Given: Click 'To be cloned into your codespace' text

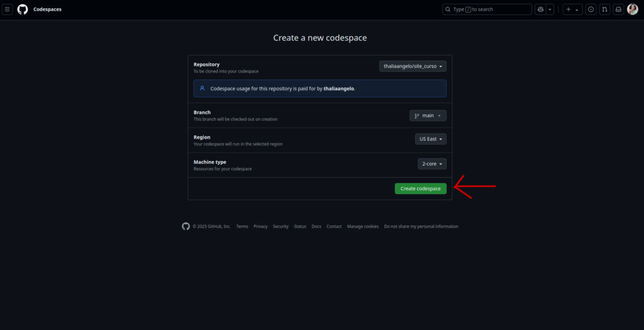Looking at the screenshot, I should coord(226,72).
